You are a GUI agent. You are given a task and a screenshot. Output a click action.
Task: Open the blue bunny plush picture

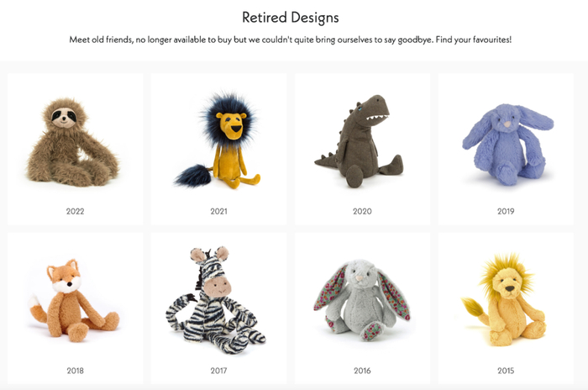pyautogui.click(x=507, y=145)
